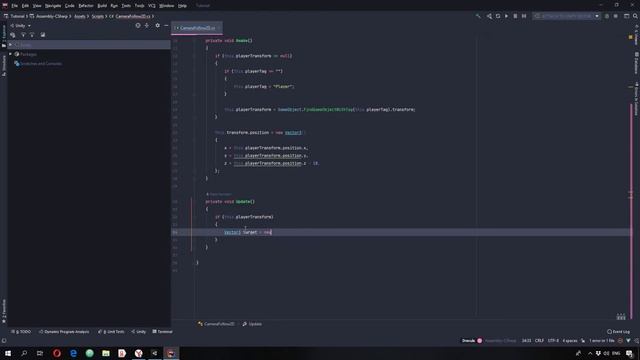Screen dimensions: 640x360
Task: Click the UTF-8 encoding indicator
Action: pos(553,341)
